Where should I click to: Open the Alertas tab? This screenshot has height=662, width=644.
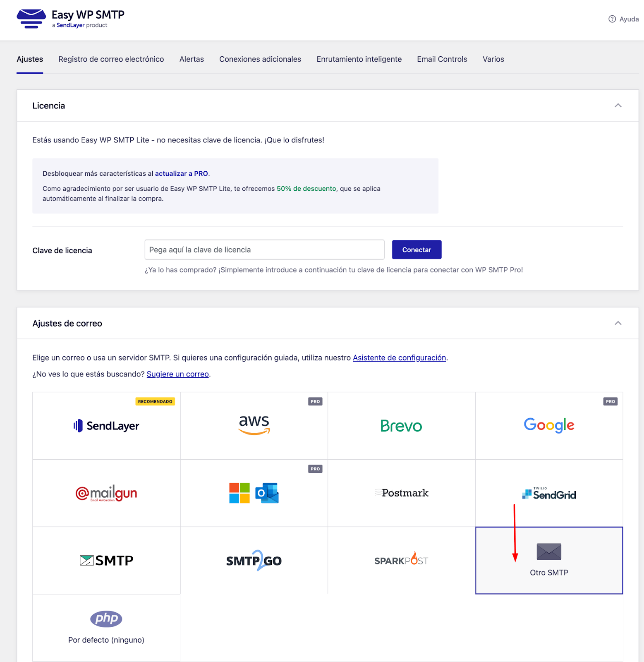(192, 59)
